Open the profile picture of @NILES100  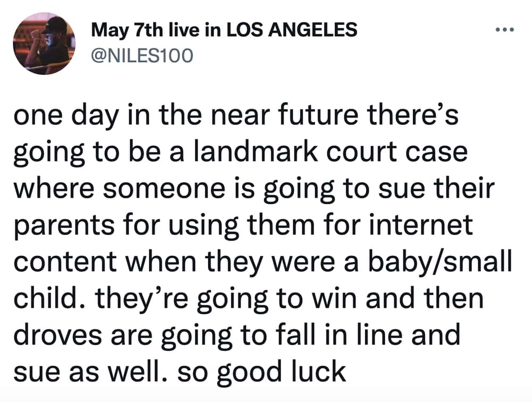pyautogui.click(x=44, y=44)
